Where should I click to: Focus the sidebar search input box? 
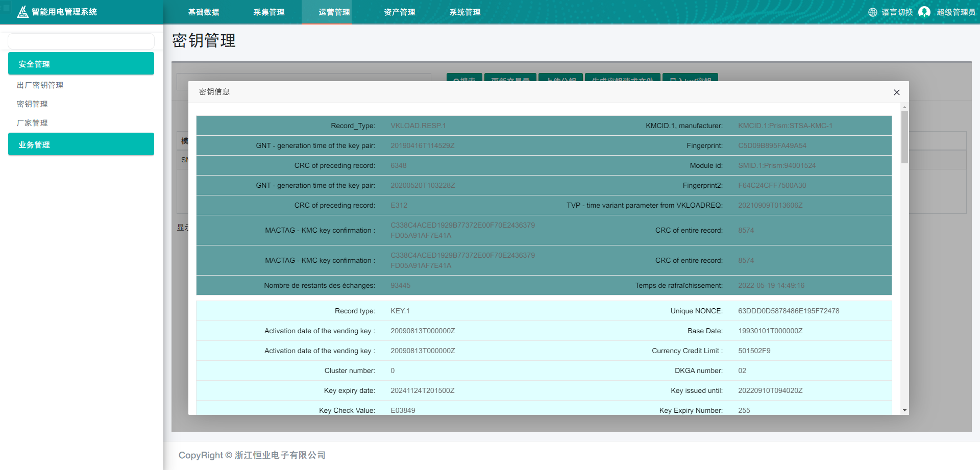(81, 41)
